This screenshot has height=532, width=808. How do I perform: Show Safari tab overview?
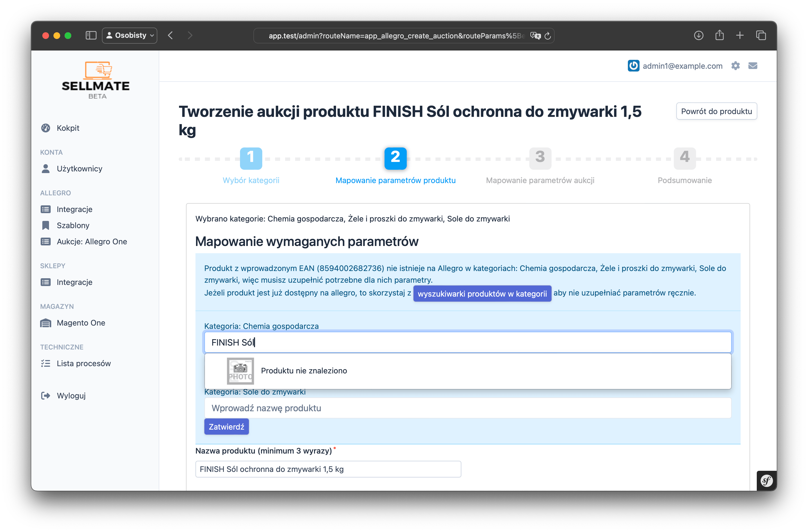tap(761, 35)
